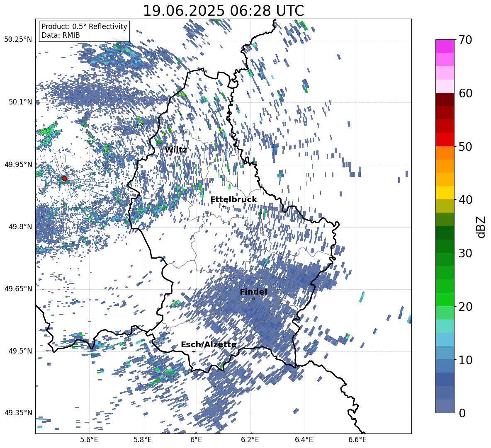This screenshot has height=448, width=491.
Task: Click the 6.2°E longitude tick label
Action: coord(250,440)
